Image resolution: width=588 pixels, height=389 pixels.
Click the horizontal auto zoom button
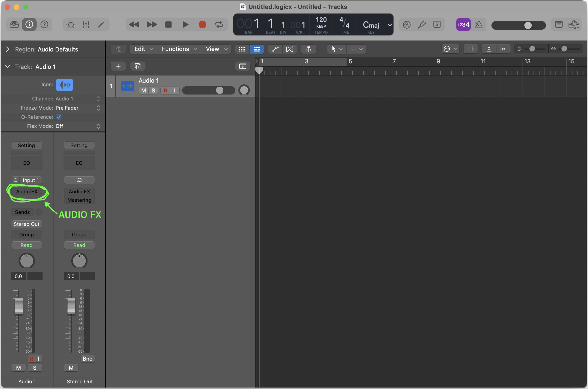(503, 49)
